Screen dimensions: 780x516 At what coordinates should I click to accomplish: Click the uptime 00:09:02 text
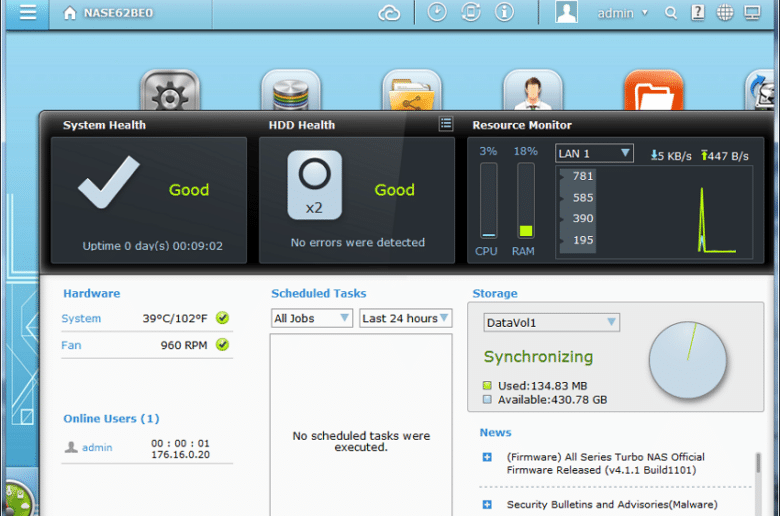click(x=152, y=246)
